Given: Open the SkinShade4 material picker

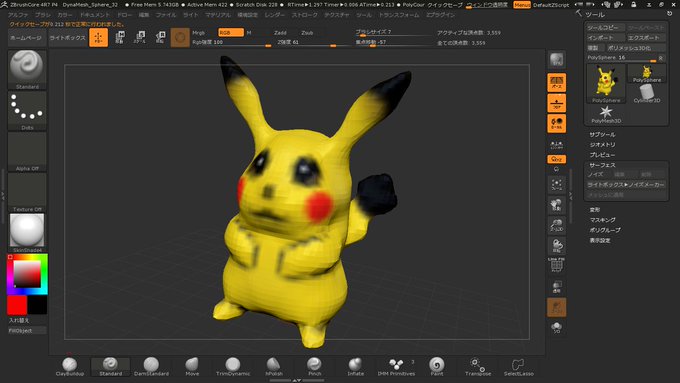Looking at the screenshot, I should click(x=27, y=233).
